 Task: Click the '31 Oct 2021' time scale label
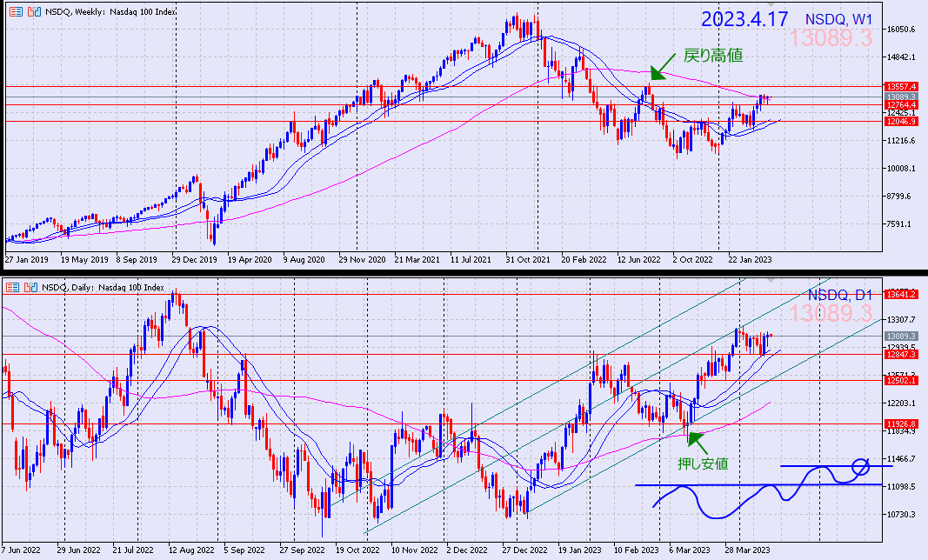tap(528, 259)
